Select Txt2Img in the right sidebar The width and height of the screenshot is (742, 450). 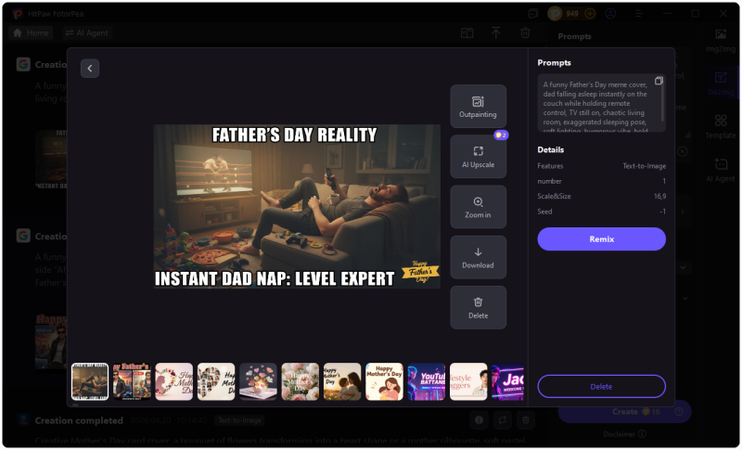pos(721,83)
